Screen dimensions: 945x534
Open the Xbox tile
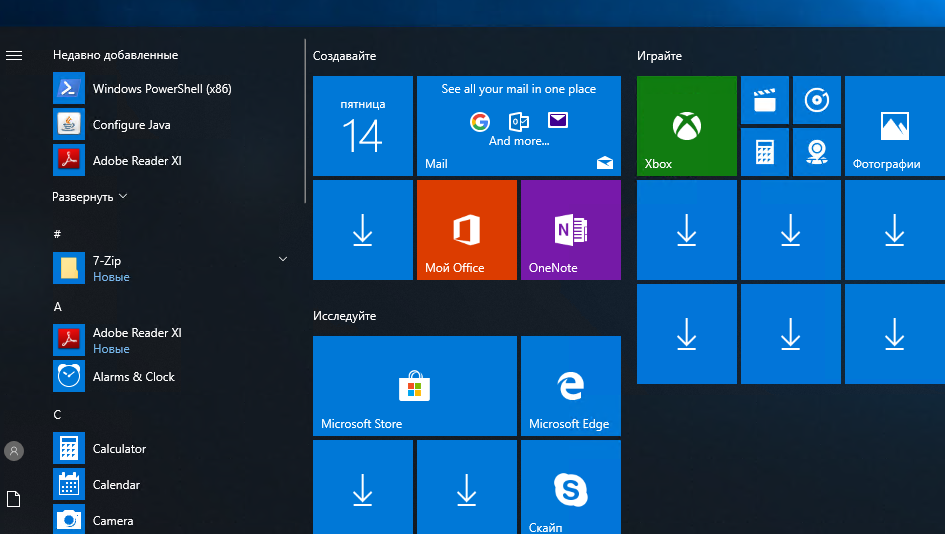point(686,126)
